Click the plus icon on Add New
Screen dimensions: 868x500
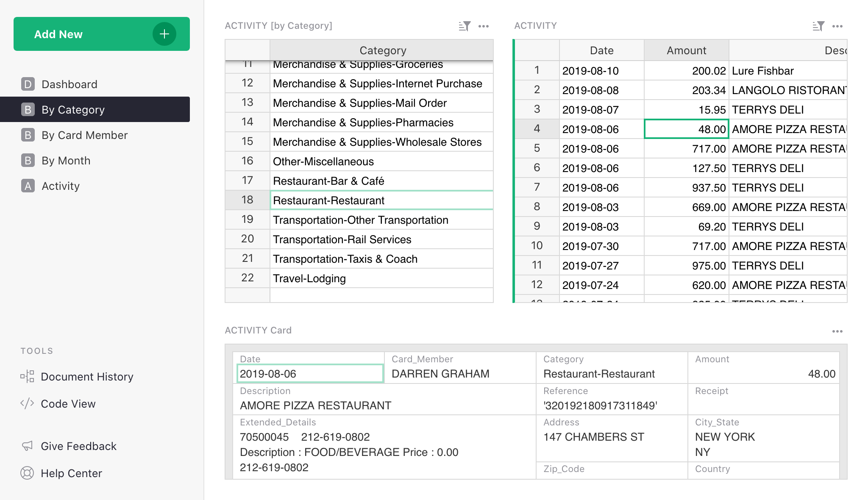click(x=164, y=34)
